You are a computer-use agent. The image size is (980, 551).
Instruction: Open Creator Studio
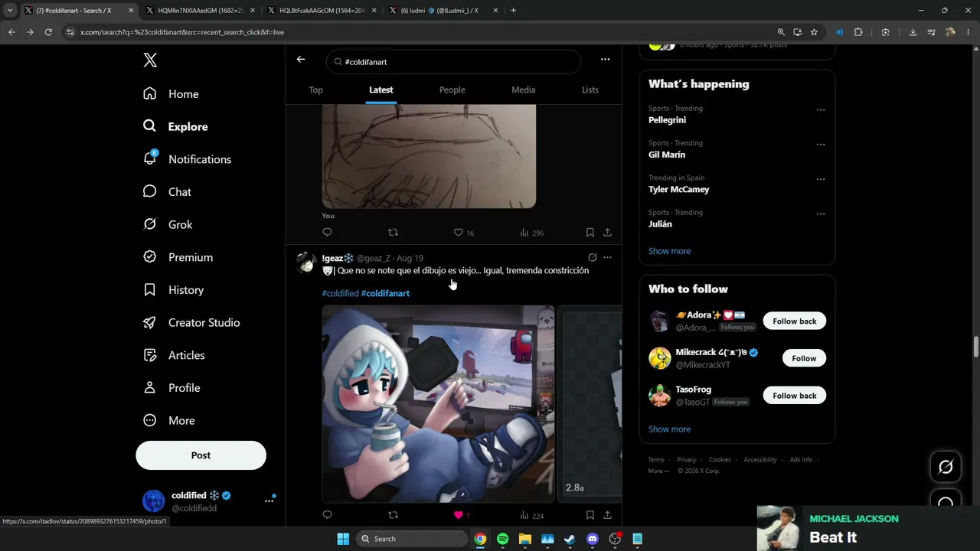pyautogui.click(x=191, y=323)
